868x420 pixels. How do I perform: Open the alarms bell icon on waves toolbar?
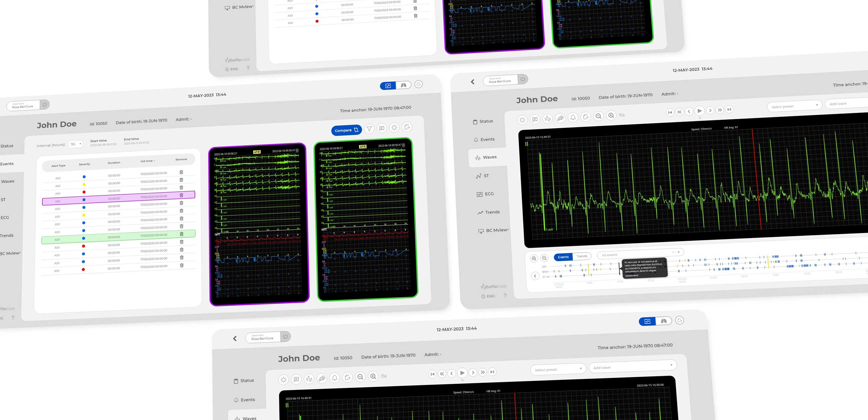point(573,118)
